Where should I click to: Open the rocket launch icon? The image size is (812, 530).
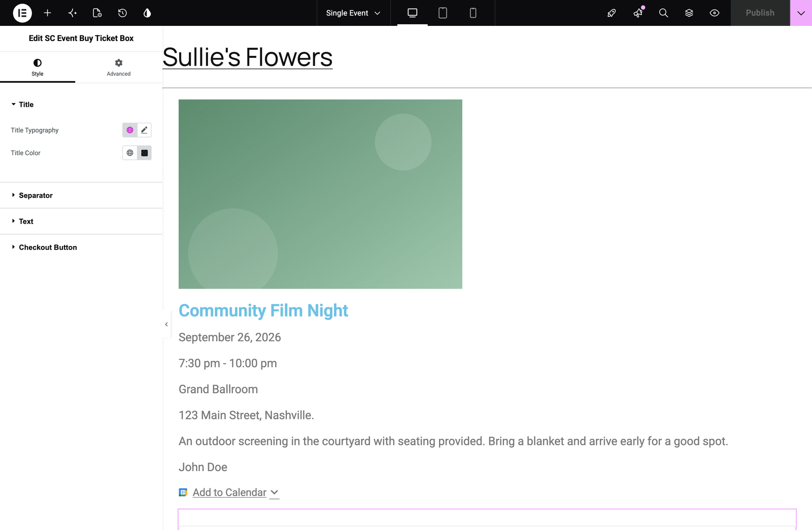point(612,13)
